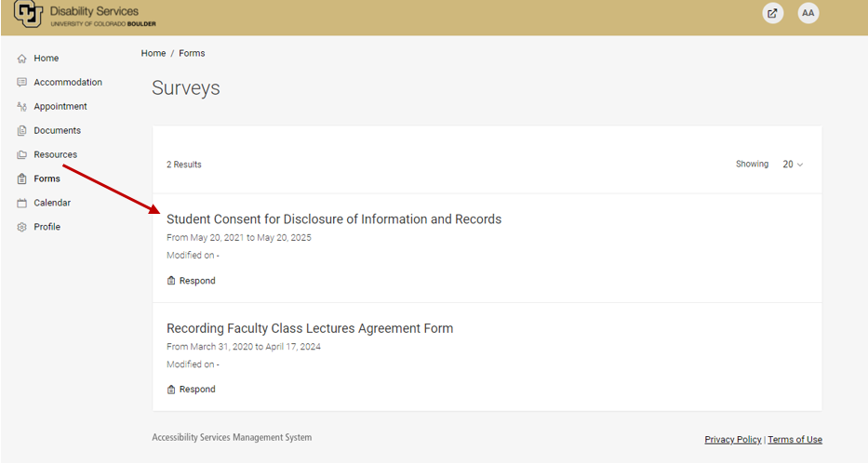This screenshot has width=868, height=463.
Task: Open the Documents sidebar icon
Action: click(x=21, y=130)
